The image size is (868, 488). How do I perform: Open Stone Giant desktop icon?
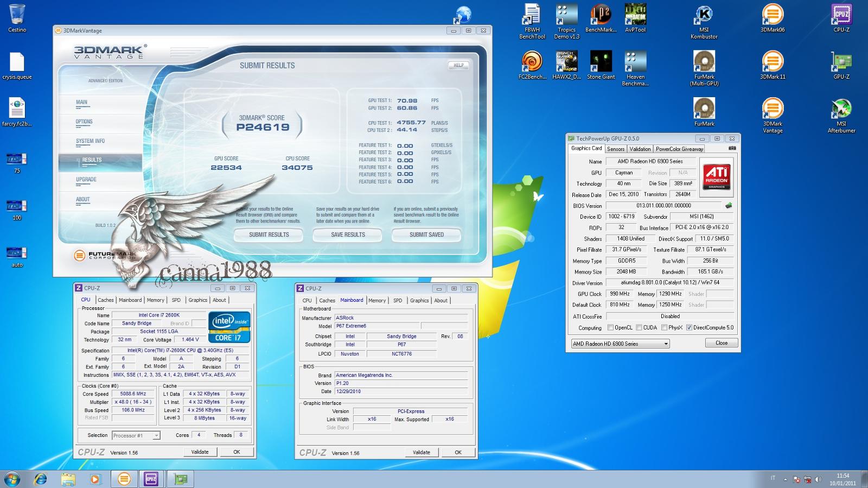[601, 65]
